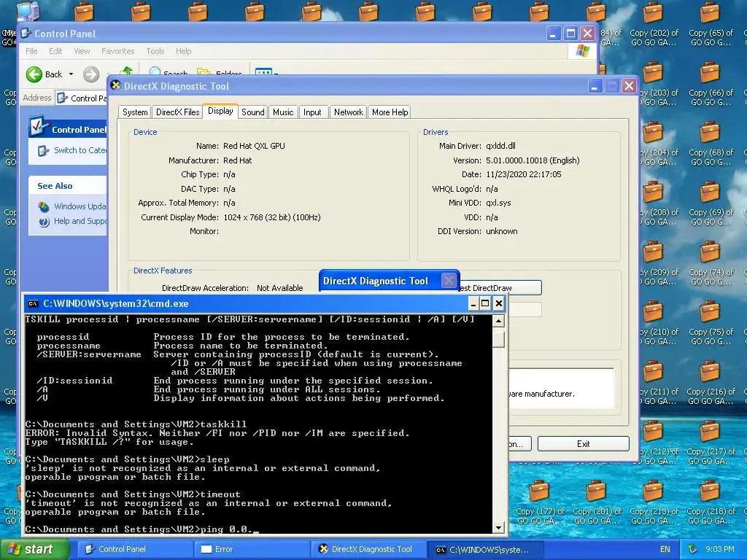The image size is (747, 560).
Task: Click the 1024 x 768 display mode text
Action: coord(271,217)
